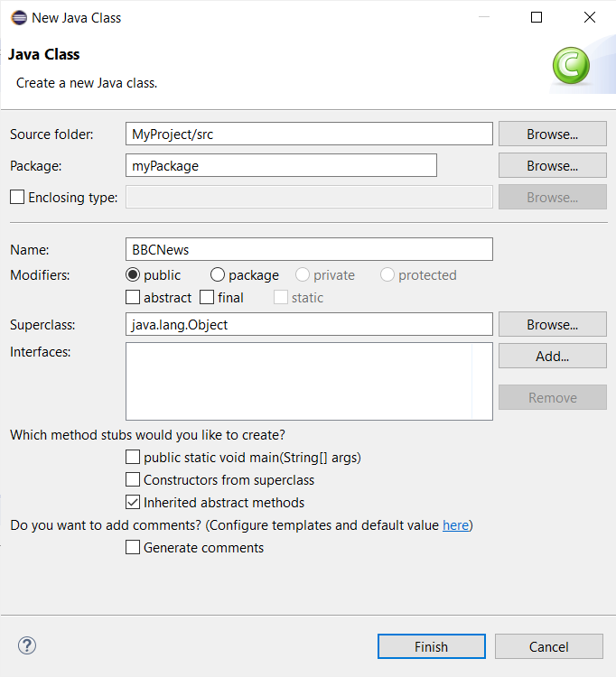This screenshot has height=677, width=616.
Task: Check the final modifier checkbox
Action: point(207,297)
